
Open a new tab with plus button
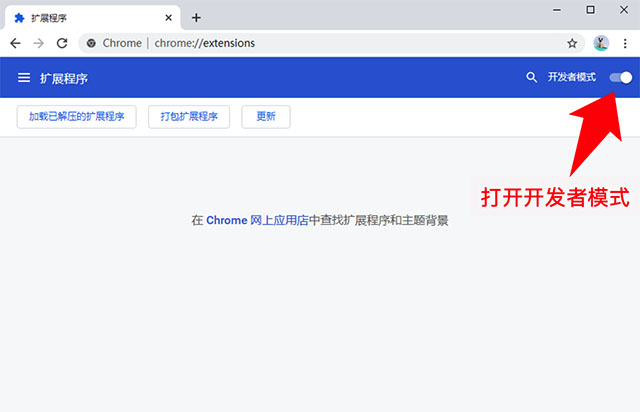tap(196, 18)
